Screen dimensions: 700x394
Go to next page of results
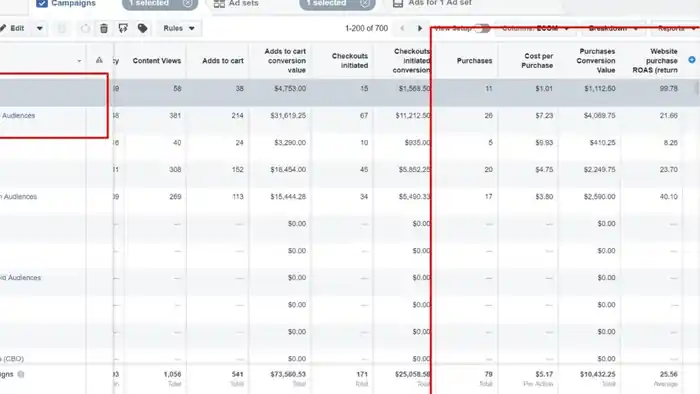(420, 28)
